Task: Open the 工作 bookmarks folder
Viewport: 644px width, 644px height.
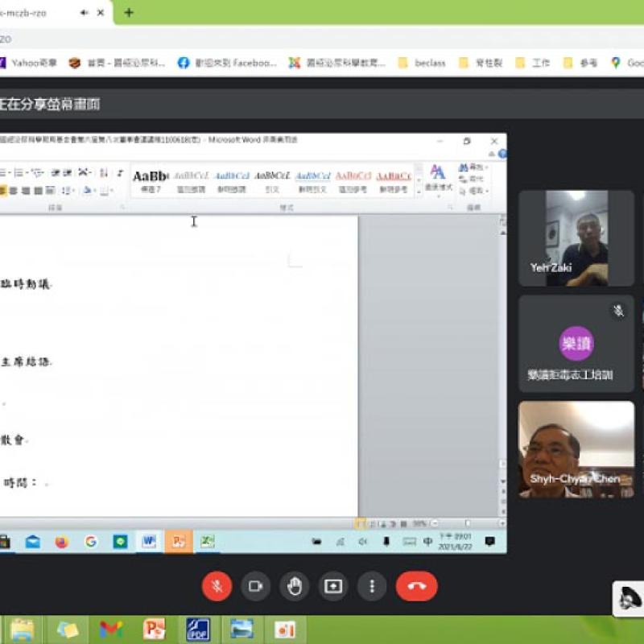Action: pyautogui.click(x=533, y=63)
